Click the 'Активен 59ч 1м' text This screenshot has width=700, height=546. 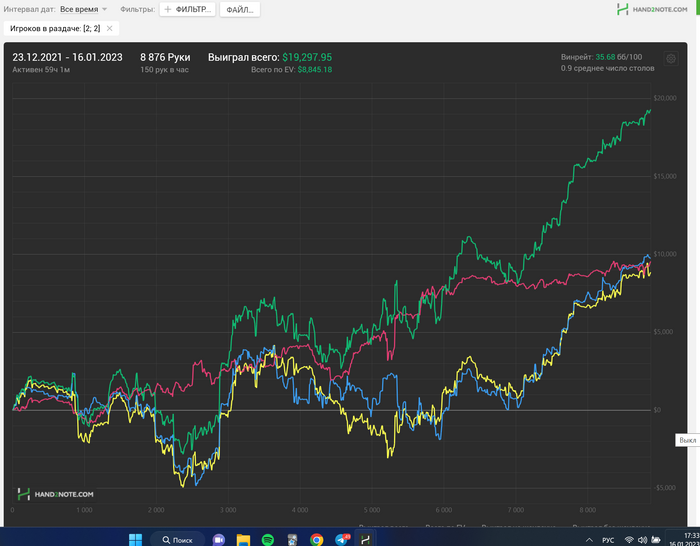coord(41,70)
